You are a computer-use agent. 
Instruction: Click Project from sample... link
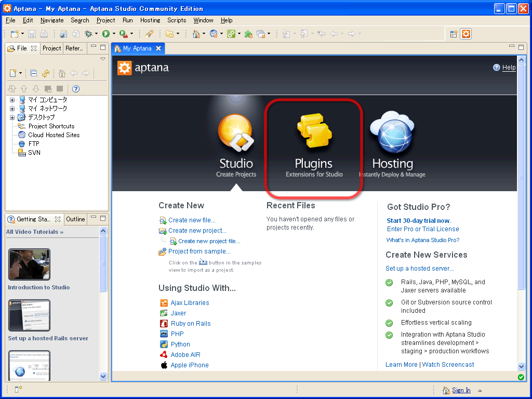coord(199,251)
